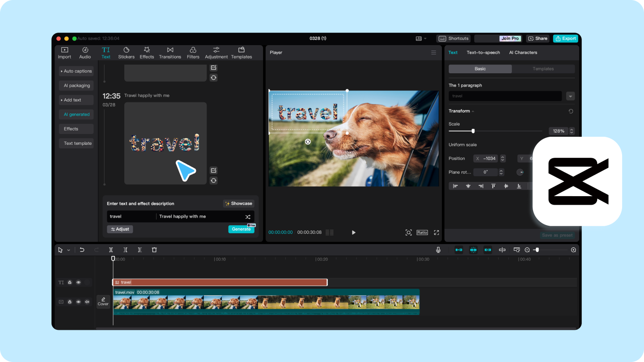Select AI packaging in the sidebar
The image size is (644, 362).
point(76,85)
